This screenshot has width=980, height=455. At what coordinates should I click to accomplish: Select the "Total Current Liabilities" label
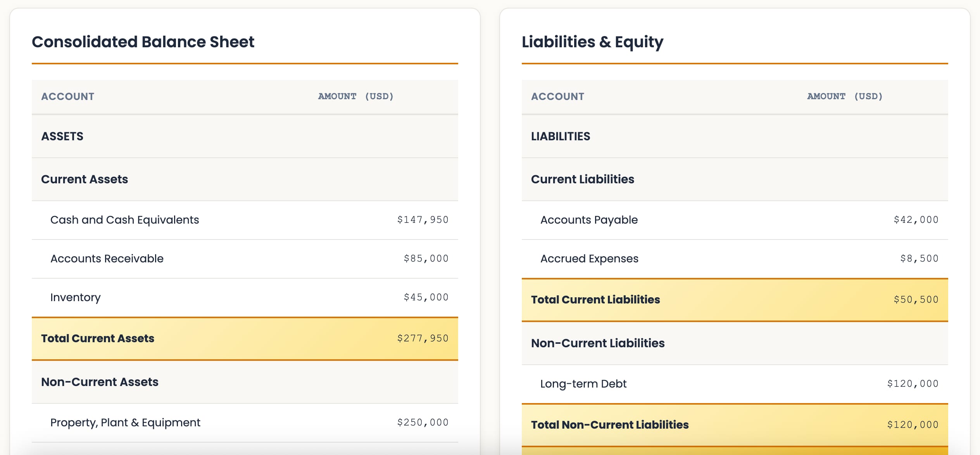(x=595, y=300)
